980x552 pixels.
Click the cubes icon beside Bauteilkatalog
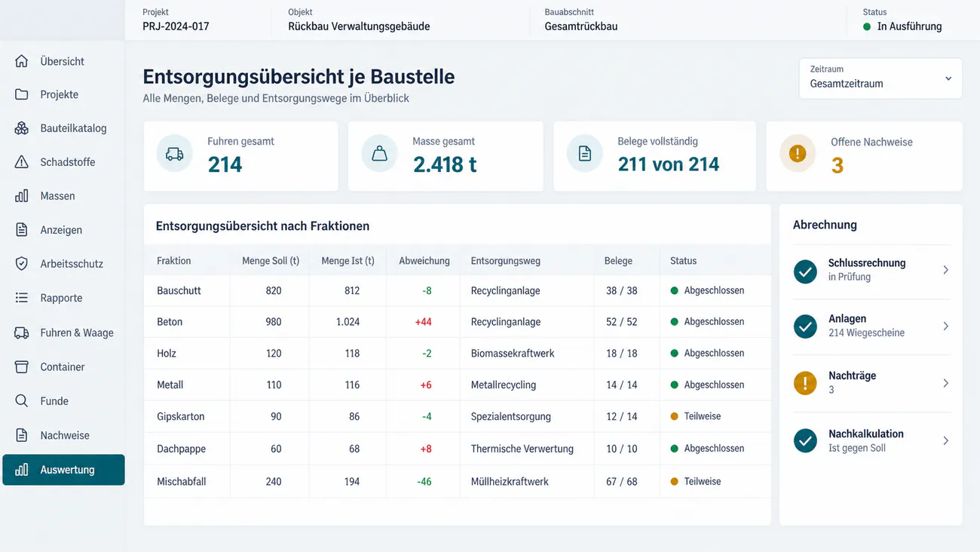coord(22,128)
